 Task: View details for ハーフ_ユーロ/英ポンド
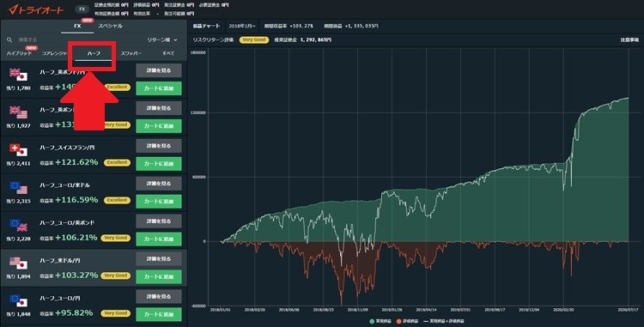pos(159,221)
